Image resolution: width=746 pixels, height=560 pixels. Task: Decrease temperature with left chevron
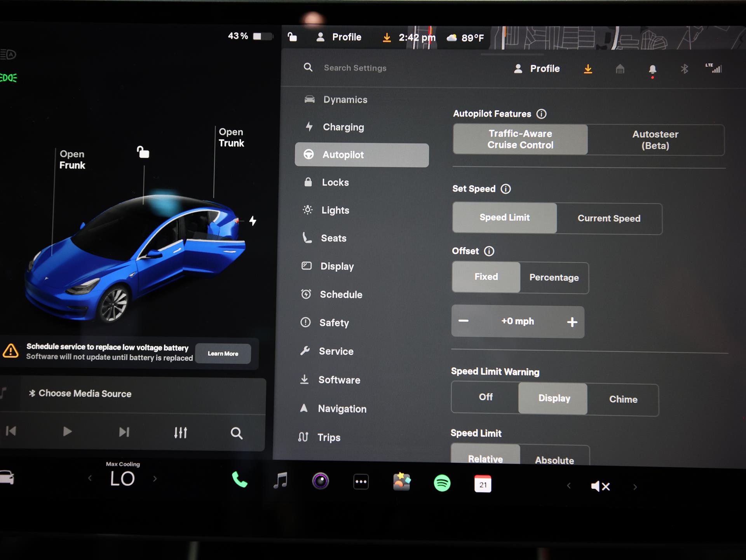point(90,478)
